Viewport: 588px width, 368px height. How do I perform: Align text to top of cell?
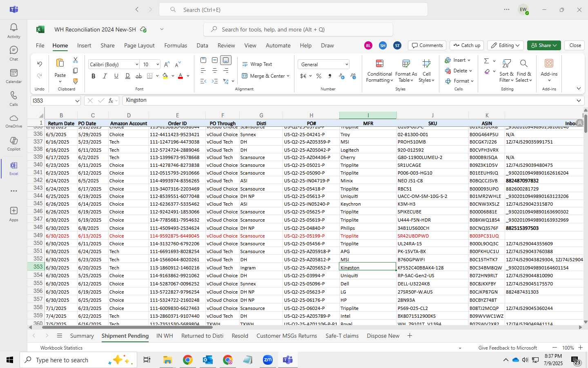[x=203, y=60]
